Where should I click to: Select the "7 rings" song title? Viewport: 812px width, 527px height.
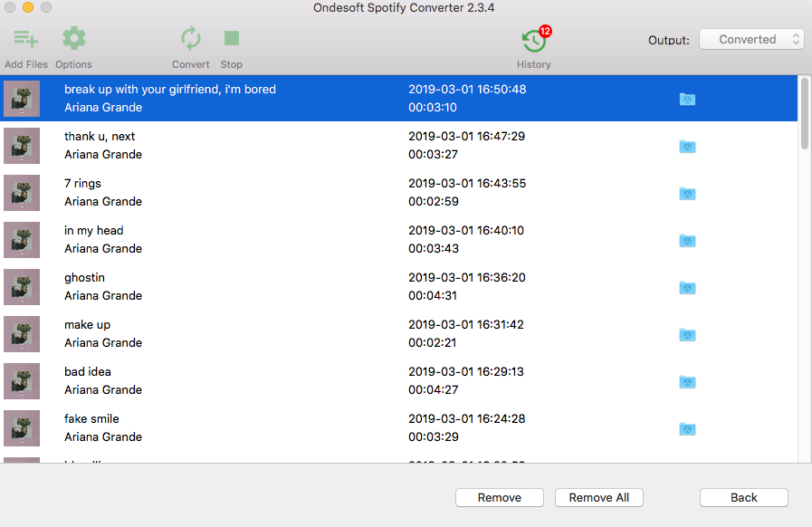pos(83,184)
